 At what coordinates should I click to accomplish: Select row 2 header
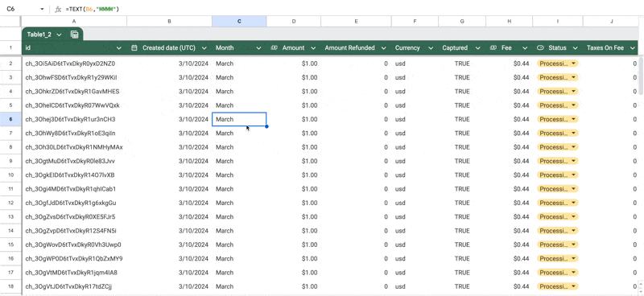pos(10,64)
